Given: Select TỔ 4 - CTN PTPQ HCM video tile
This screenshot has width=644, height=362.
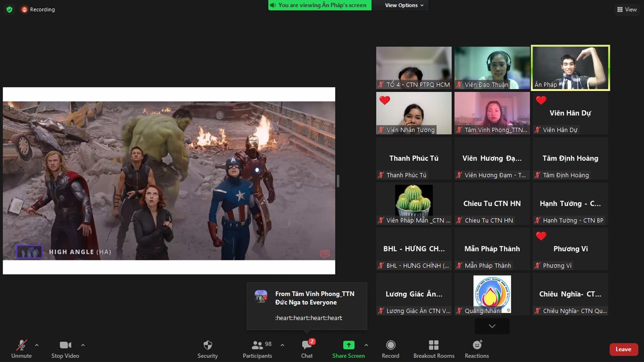Looking at the screenshot, I should click(414, 68).
